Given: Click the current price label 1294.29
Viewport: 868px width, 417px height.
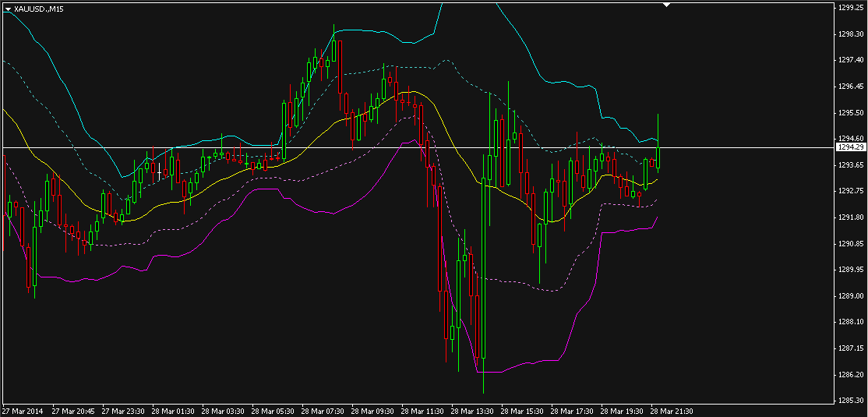Looking at the screenshot, I should [852, 147].
